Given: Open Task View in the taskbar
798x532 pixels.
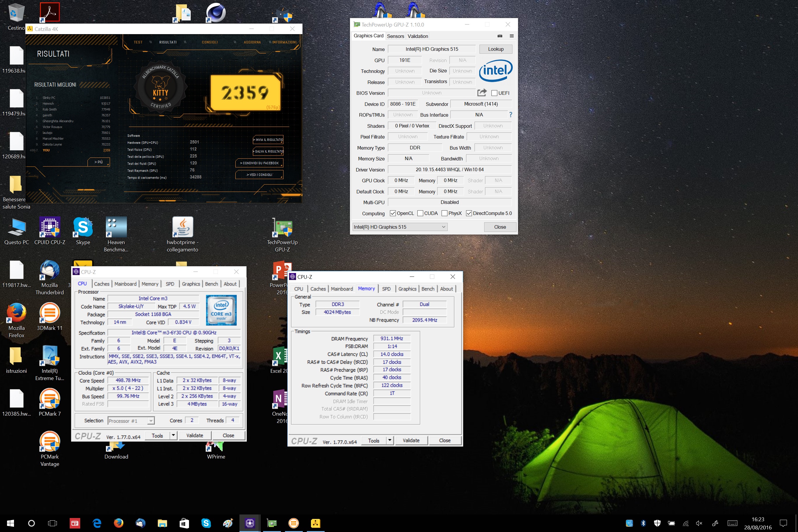Looking at the screenshot, I should pos(52,523).
